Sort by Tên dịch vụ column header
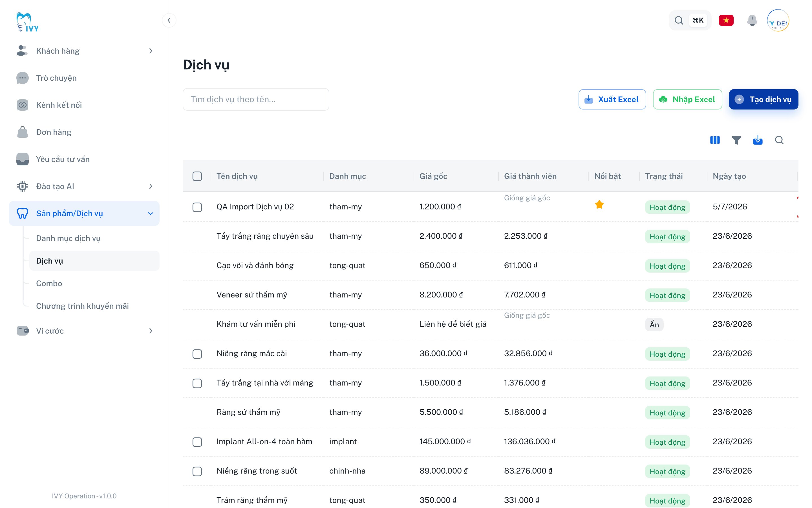Image resolution: width=812 pixels, height=508 pixels. (x=237, y=176)
